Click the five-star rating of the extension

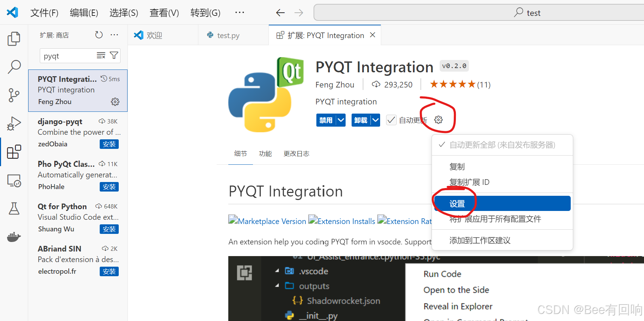coord(453,84)
